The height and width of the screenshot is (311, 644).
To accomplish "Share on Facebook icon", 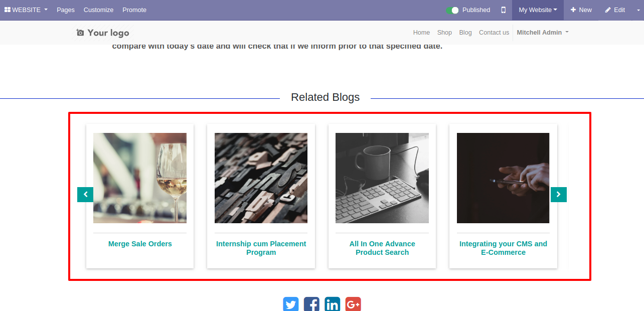I will [311, 304].
